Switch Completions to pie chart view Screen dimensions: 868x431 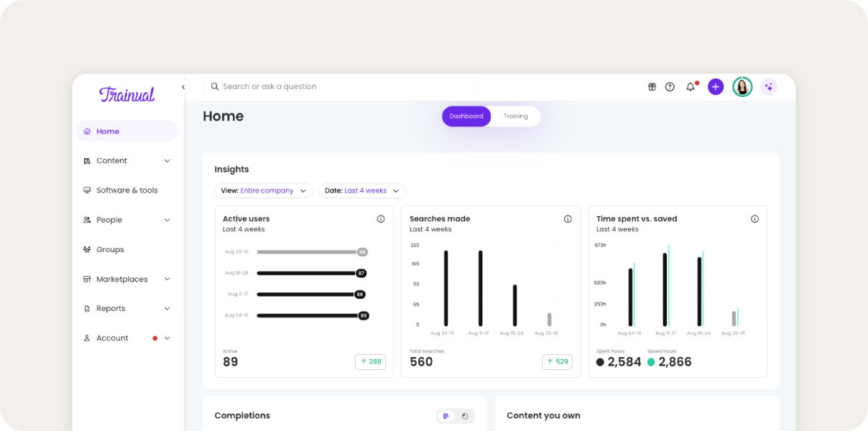click(465, 416)
